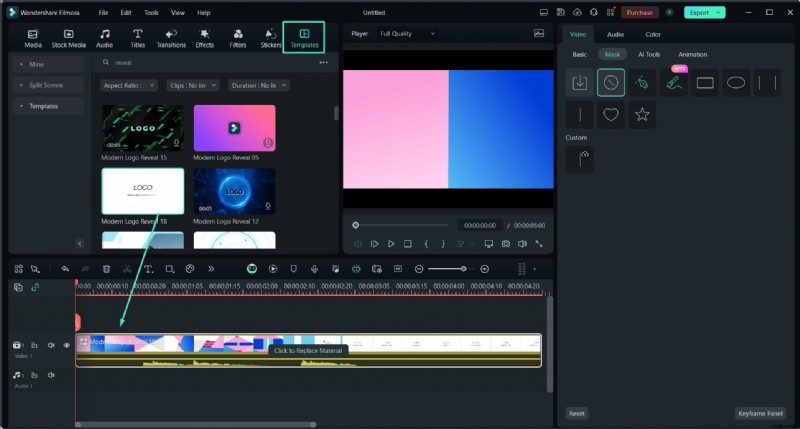Click the snapshot camera icon in player
Viewport: 800px width, 429px height.
506,243
